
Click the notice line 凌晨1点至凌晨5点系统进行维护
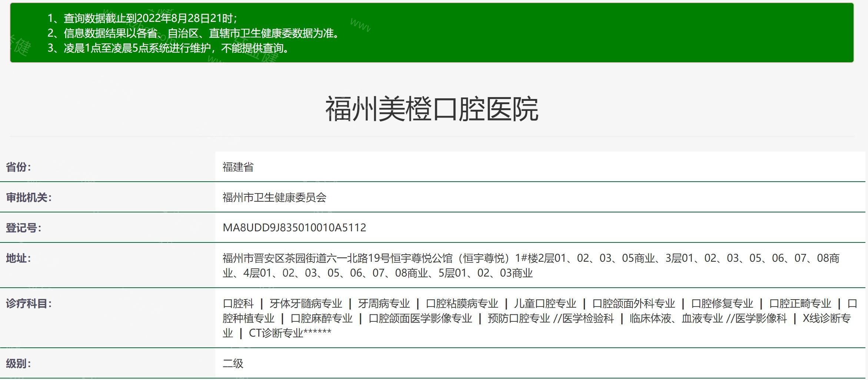[169, 48]
